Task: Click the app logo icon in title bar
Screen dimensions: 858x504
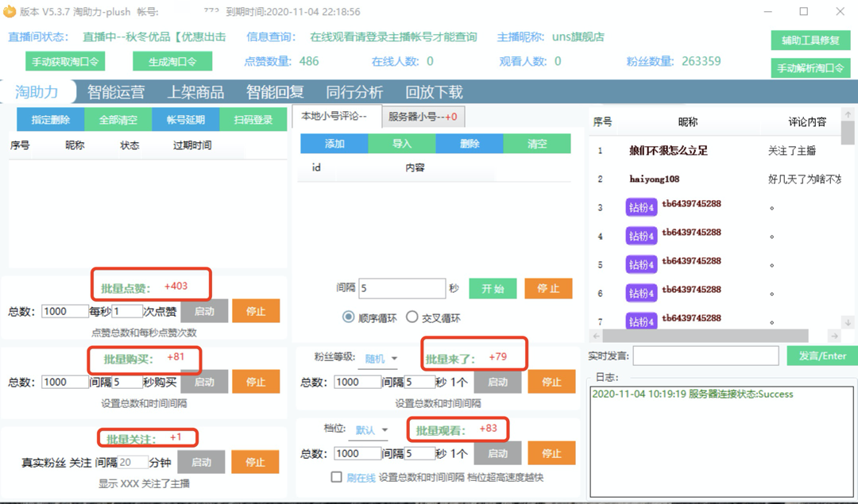Action: coord(10,11)
